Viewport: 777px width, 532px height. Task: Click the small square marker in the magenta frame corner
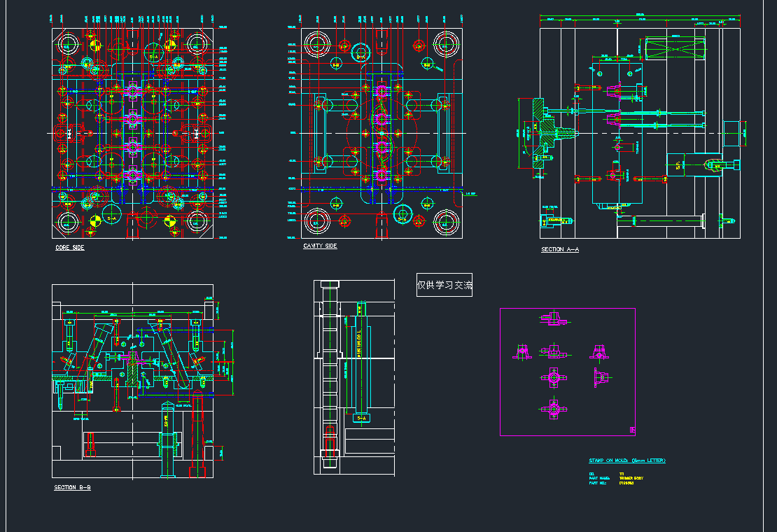(x=632, y=430)
